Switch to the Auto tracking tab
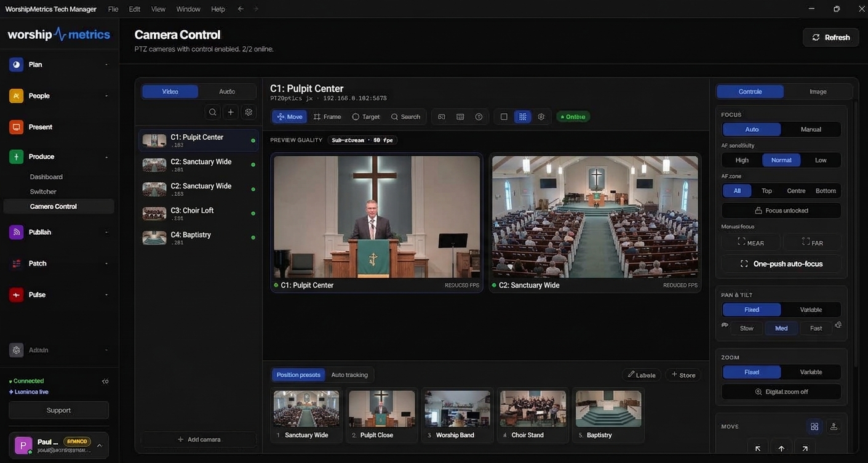 click(349, 375)
